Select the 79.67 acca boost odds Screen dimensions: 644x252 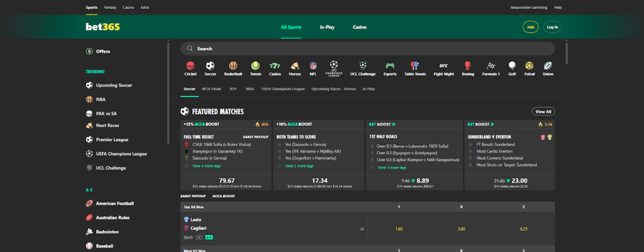tap(226, 181)
